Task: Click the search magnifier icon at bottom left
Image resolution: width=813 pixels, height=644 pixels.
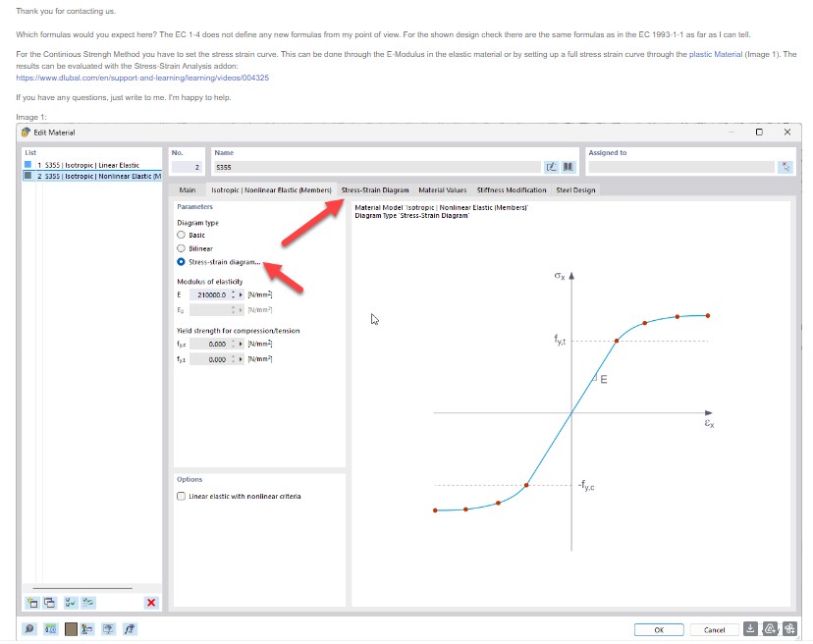Action: 29,629
